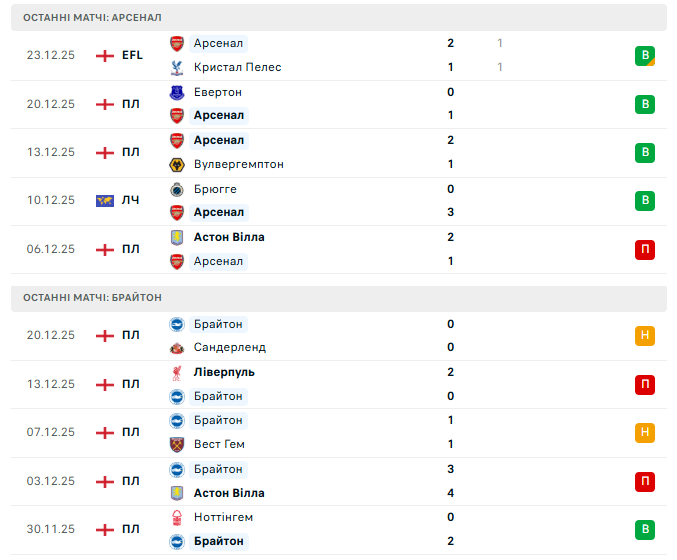Click the Nottingham Forest club crest
Screen dimensions: 677x560
tap(177, 517)
